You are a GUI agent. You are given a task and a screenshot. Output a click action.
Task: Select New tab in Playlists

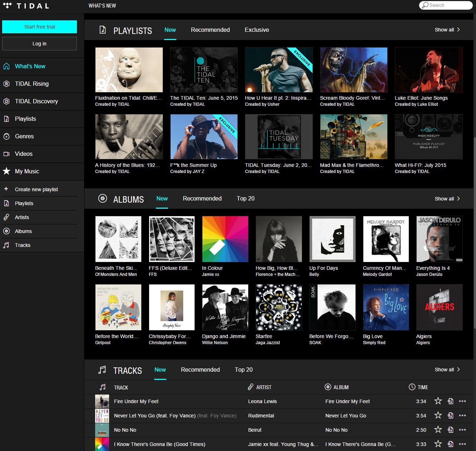pyautogui.click(x=170, y=30)
